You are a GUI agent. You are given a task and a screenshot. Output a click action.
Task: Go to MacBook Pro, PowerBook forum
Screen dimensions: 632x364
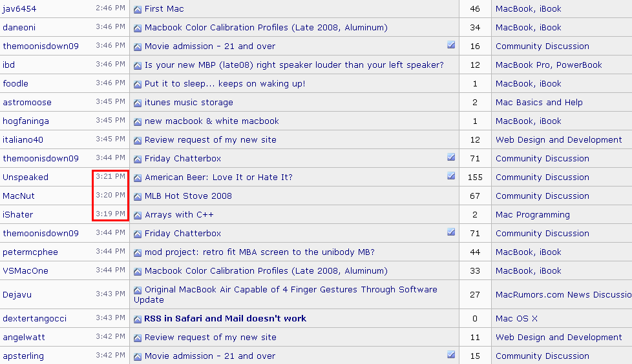549,65
